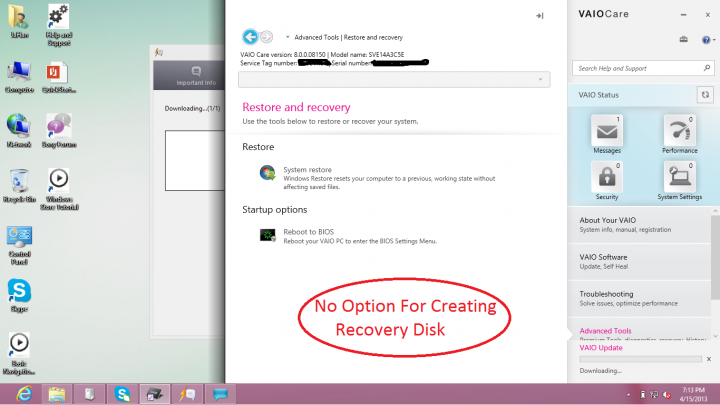Image resolution: width=720 pixels, height=405 pixels.
Task: Open the Network desktop icon
Action: click(19, 131)
